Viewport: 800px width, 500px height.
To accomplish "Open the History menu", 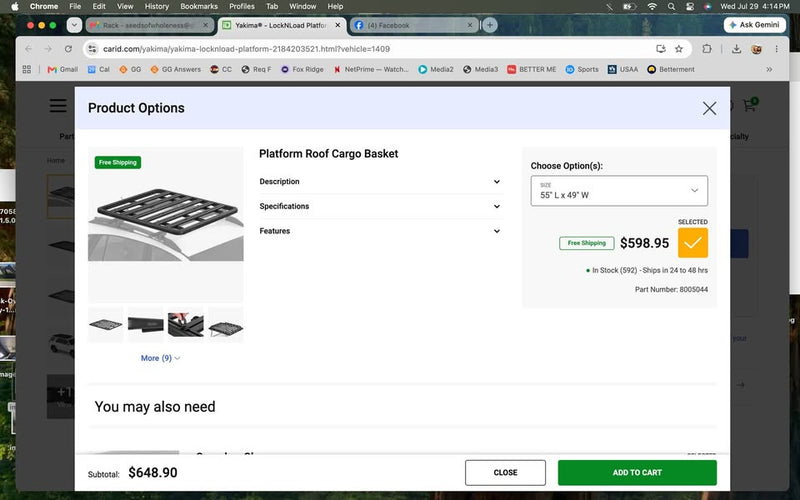I will pyautogui.click(x=156, y=7).
